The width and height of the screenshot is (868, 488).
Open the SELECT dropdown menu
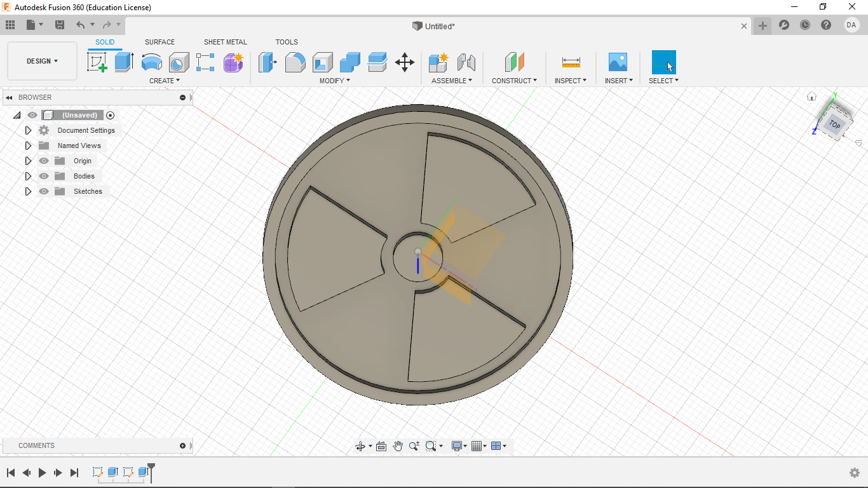pos(664,81)
